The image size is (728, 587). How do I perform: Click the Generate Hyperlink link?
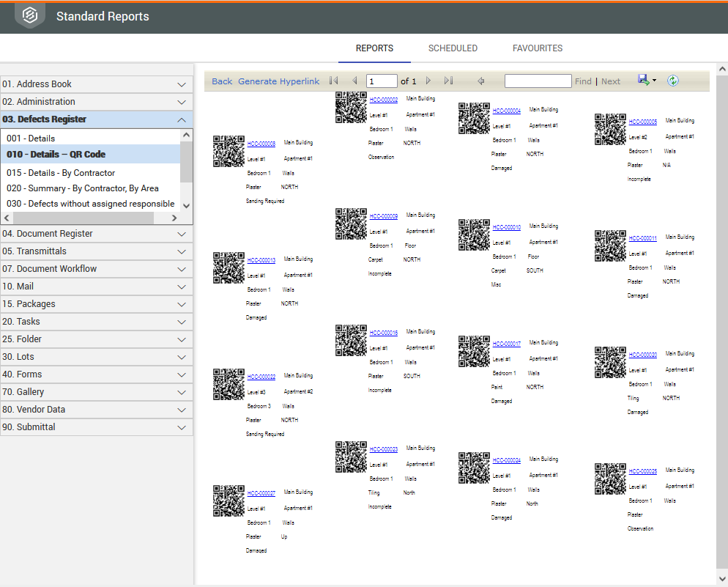[x=278, y=81]
